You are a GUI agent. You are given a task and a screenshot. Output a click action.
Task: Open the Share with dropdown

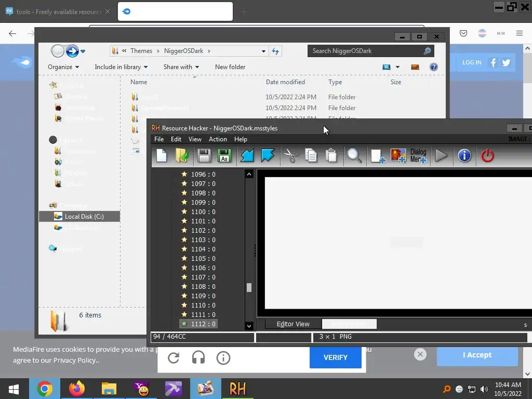pos(181,67)
